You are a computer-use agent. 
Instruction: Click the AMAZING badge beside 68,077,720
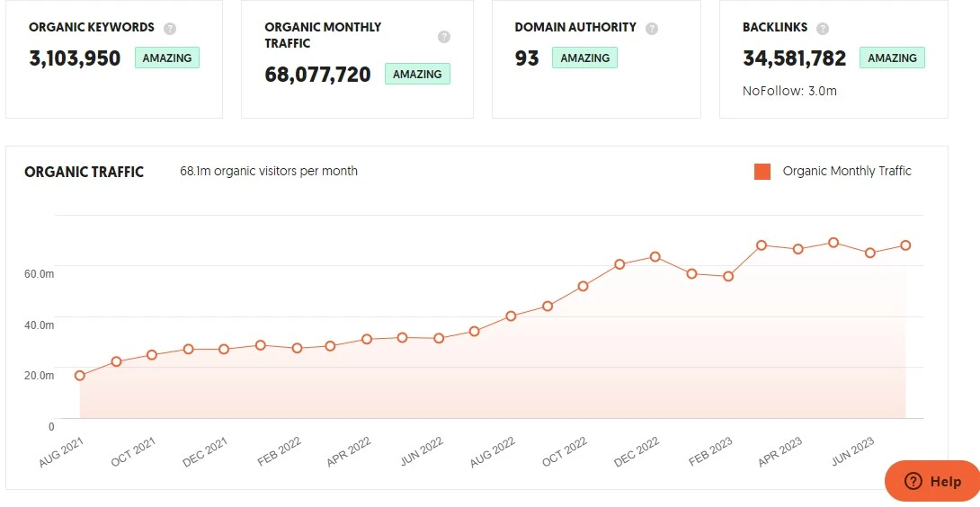tap(417, 74)
